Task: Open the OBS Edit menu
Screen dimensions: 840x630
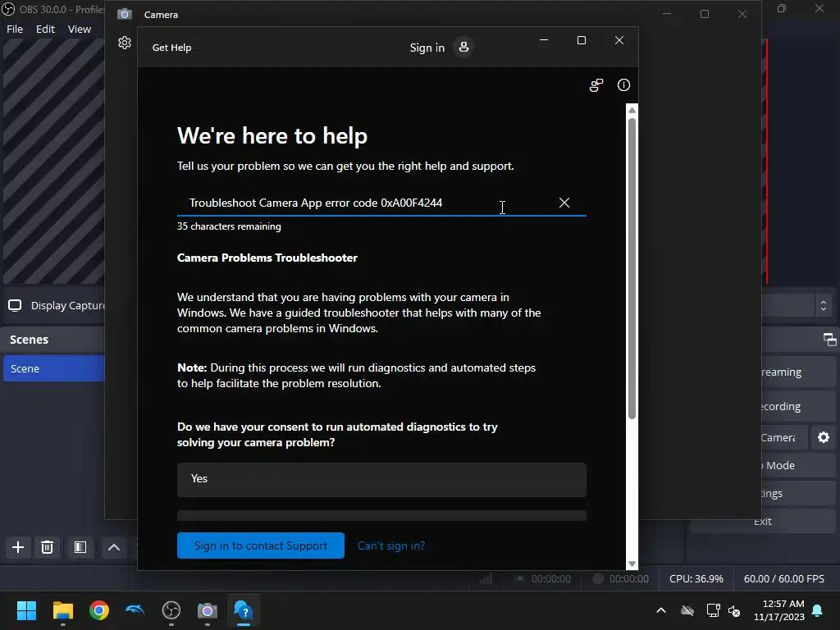Action: [45, 29]
